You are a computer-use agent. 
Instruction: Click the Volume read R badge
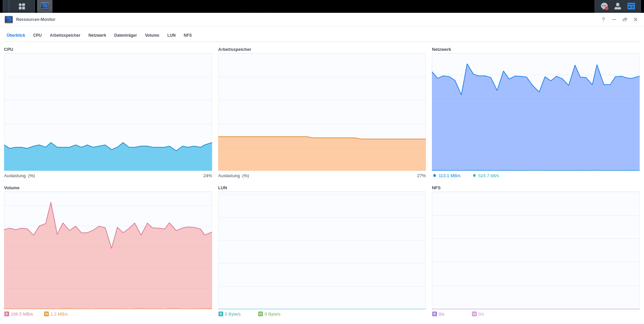pyautogui.click(x=7, y=314)
